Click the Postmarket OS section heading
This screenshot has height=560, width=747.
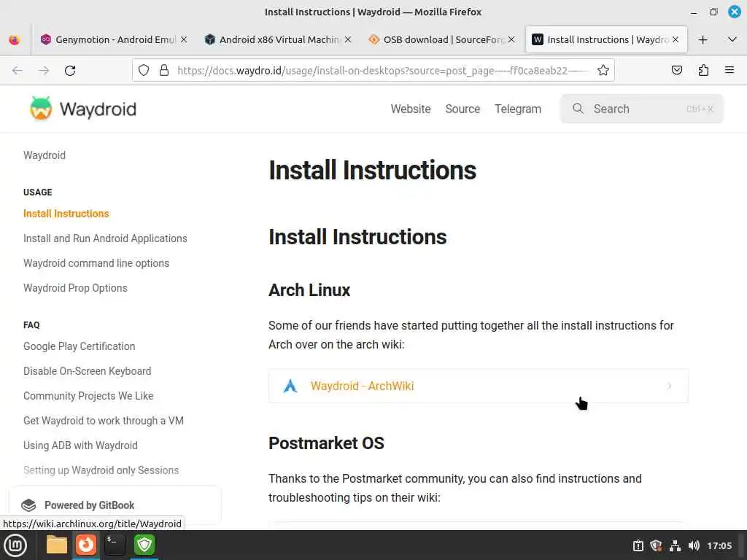point(326,443)
